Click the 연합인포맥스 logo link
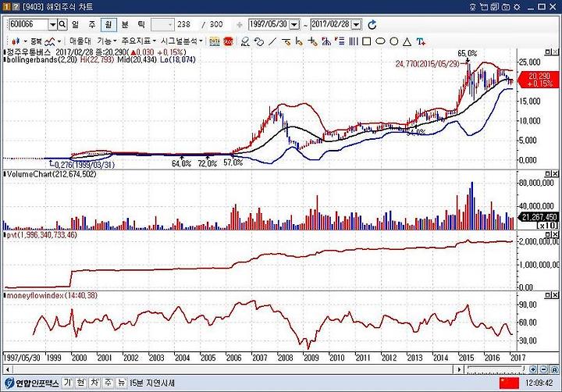Screen dimensions: 562x392 point(31,383)
